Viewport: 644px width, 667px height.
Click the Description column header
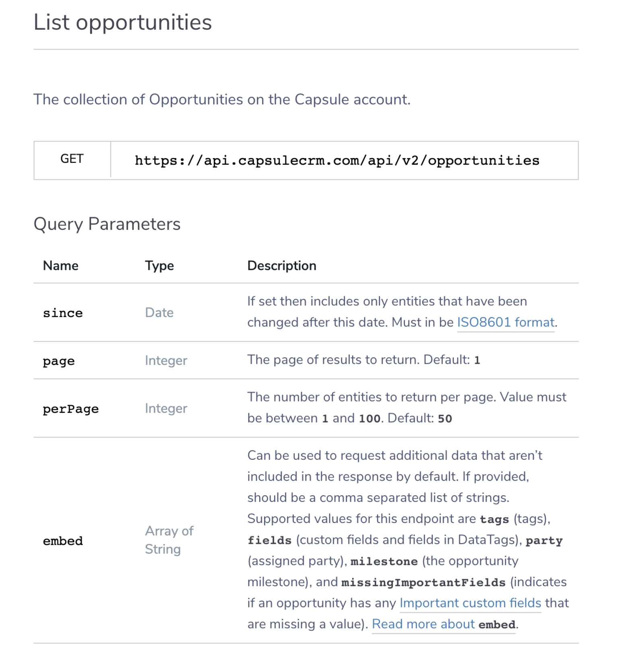point(282,266)
